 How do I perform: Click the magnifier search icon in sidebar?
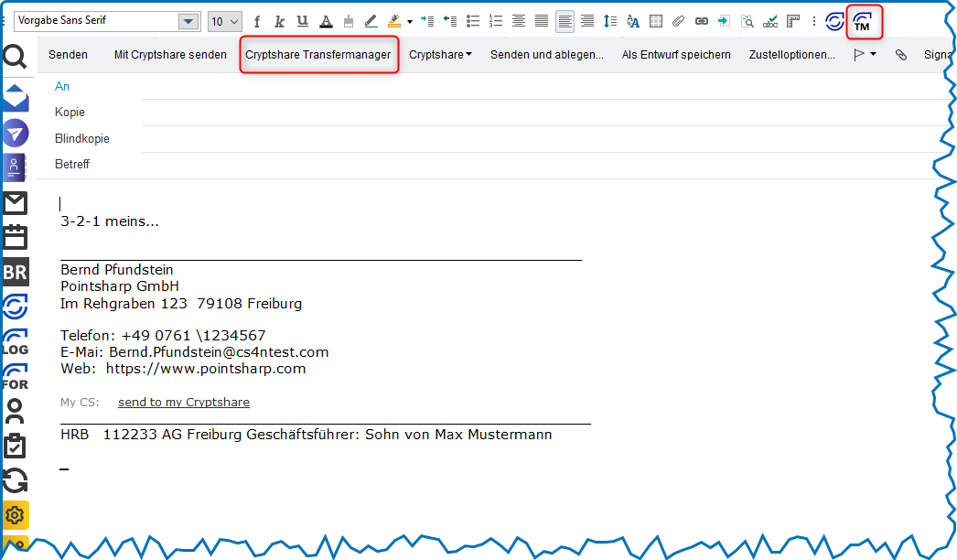click(15, 58)
